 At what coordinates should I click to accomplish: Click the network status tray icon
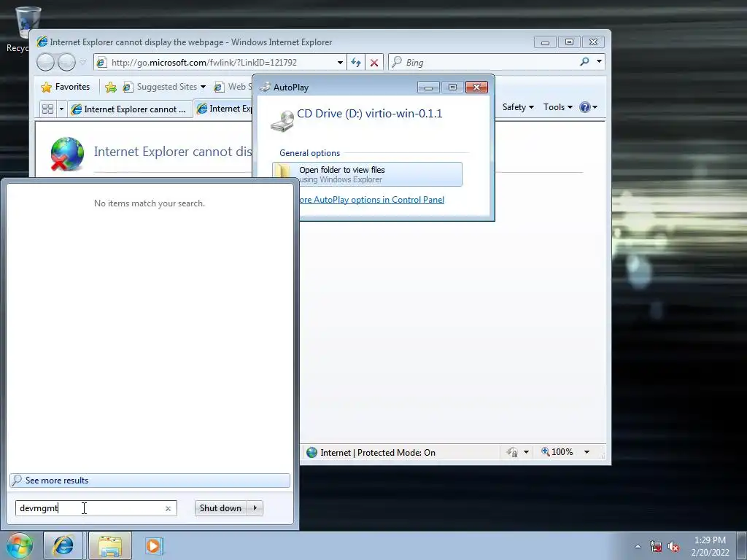point(656,547)
